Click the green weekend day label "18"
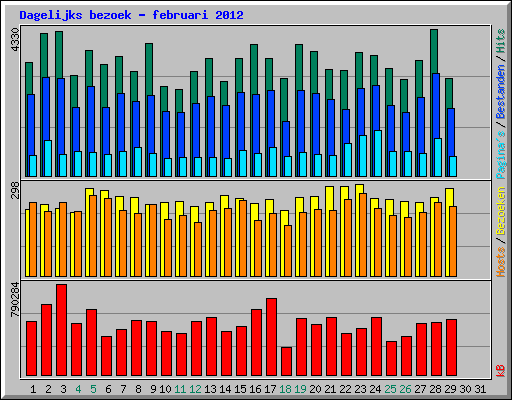The image size is (512, 400). click(285, 389)
